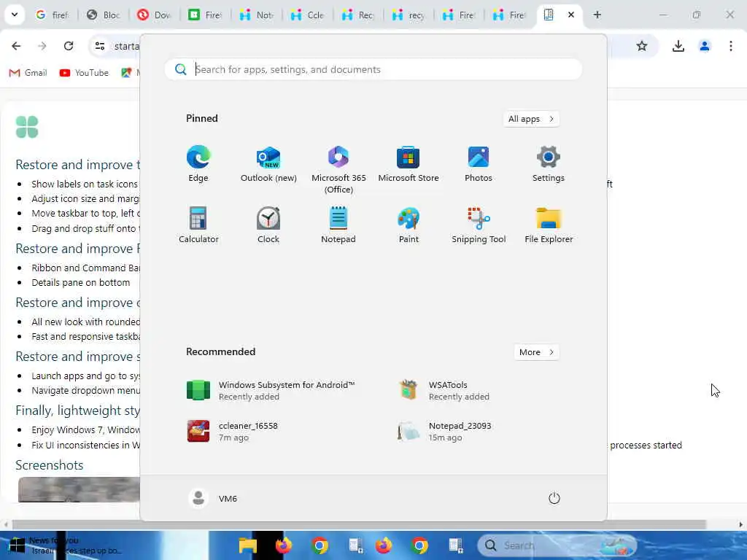Open the ccleaner_16558 recommended file
The height and width of the screenshot is (560, 747).
coord(233,432)
